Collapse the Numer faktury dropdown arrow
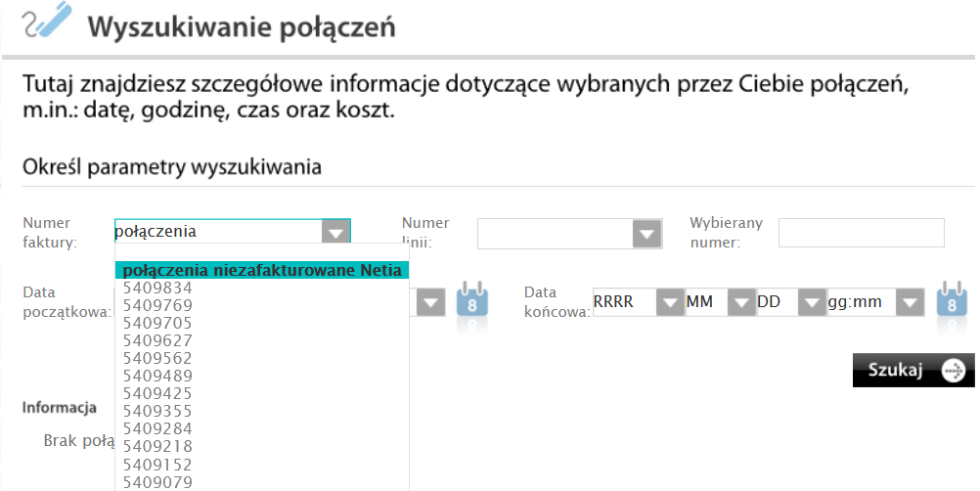The image size is (980, 491). point(335,232)
